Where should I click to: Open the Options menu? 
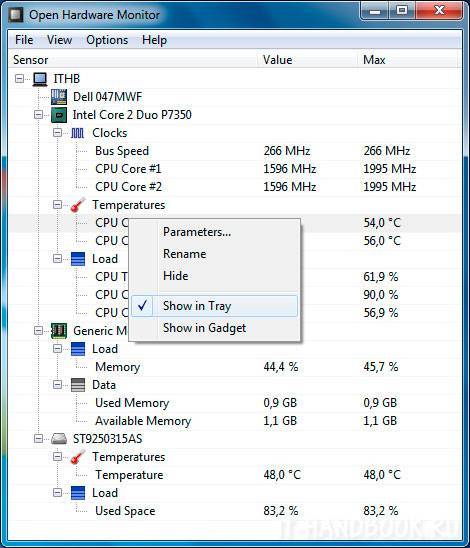point(107,40)
